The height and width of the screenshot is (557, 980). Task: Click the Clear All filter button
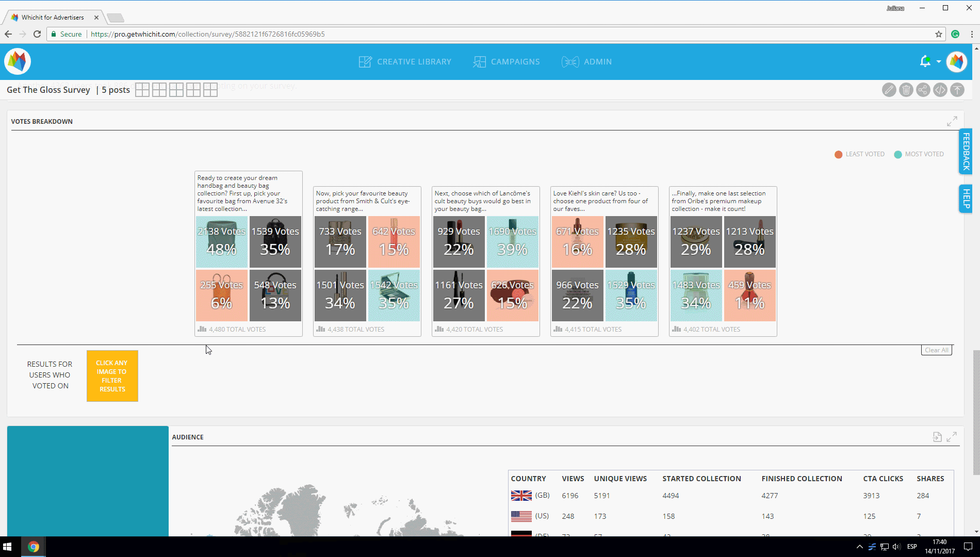click(x=936, y=350)
